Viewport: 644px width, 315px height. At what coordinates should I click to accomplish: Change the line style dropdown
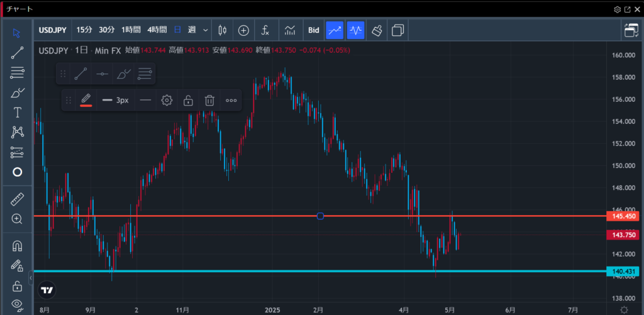pyautogui.click(x=145, y=100)
